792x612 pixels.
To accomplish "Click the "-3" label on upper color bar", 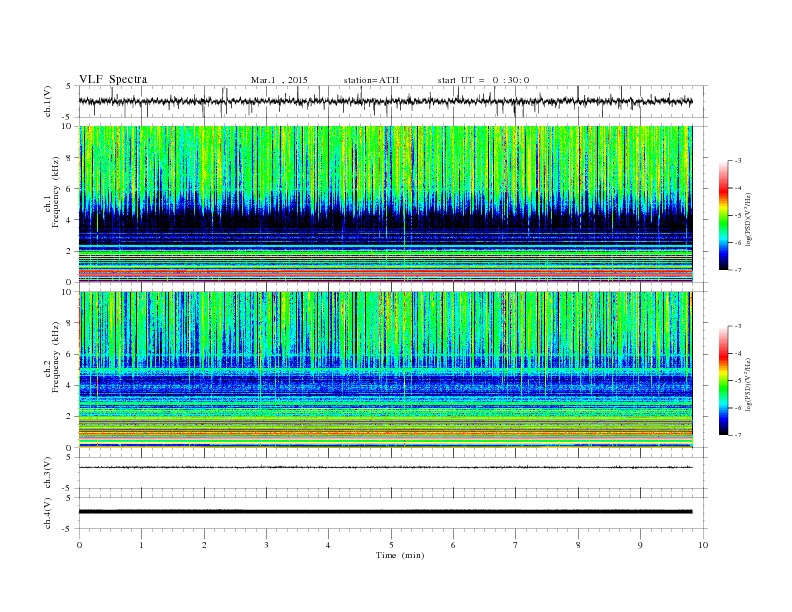I will [x=738, y=161].
